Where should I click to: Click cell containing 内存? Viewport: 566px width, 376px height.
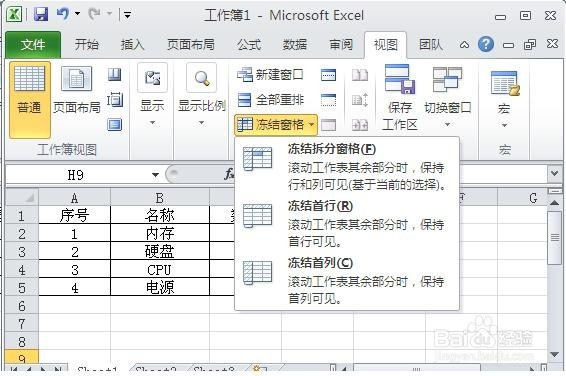click(x=160, y=233)
